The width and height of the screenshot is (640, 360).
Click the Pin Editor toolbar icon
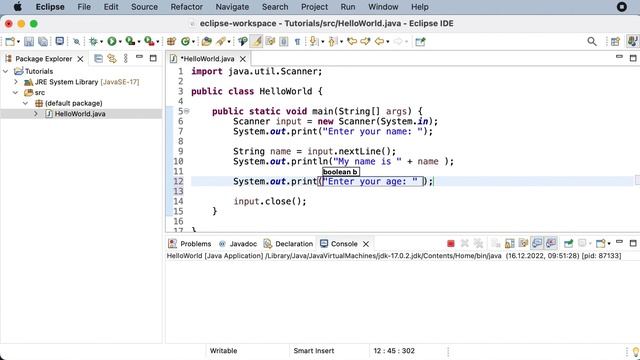[420, 42]
